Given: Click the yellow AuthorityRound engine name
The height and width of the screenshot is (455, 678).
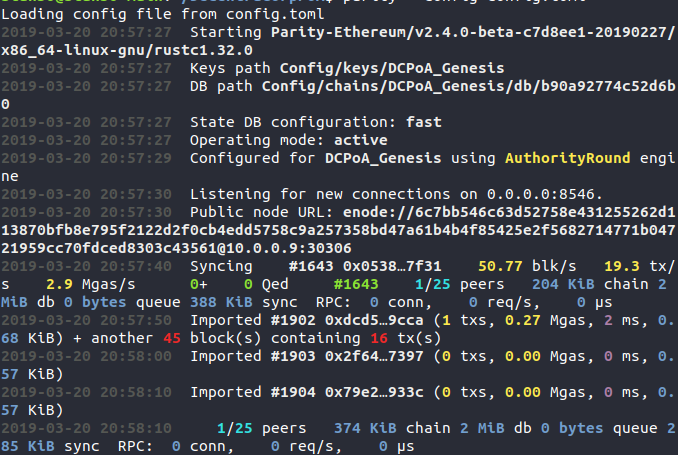Looking at the screenshot, I should 568,158.
